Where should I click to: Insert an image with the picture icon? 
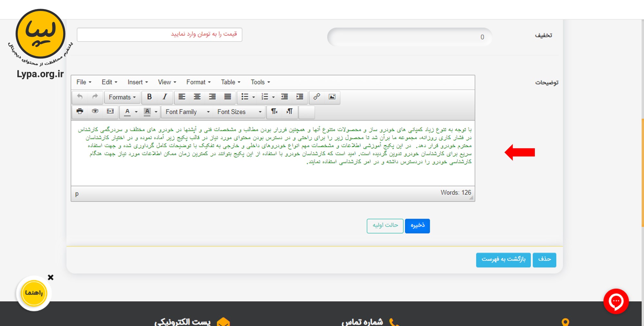332,97
